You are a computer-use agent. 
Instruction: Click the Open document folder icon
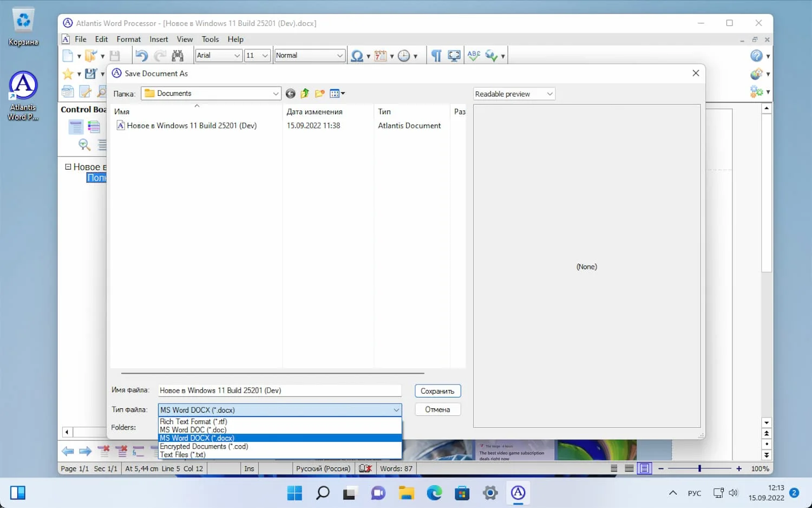(x=90, y=55)
